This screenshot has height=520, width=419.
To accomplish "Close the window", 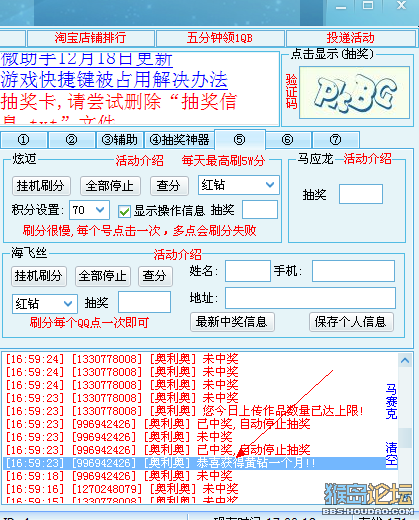I will pos(402,6).
